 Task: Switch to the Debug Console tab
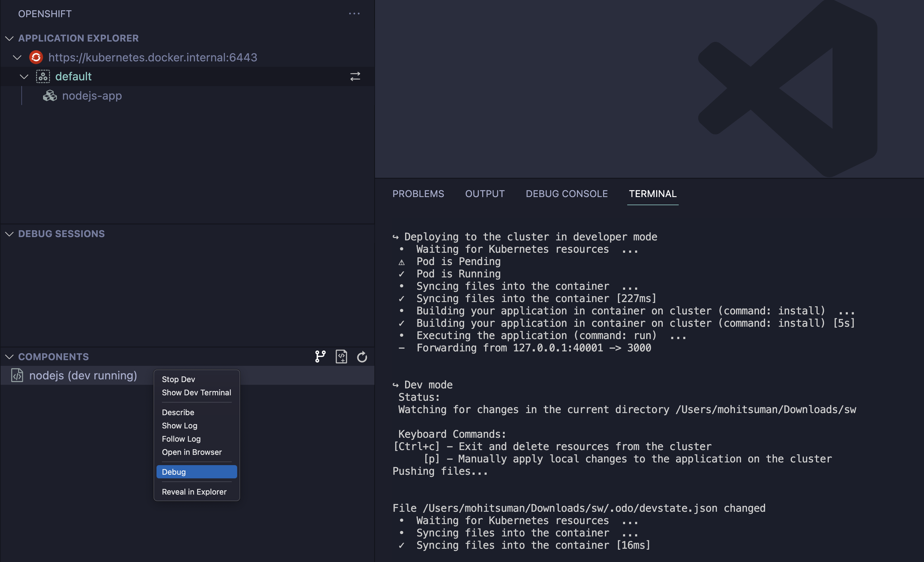coord(566,194)
